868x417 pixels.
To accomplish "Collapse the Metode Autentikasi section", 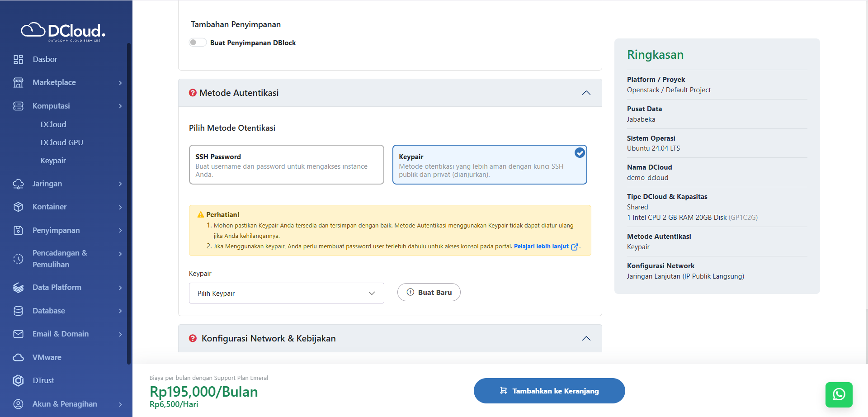I will click(x=586, y=93).
